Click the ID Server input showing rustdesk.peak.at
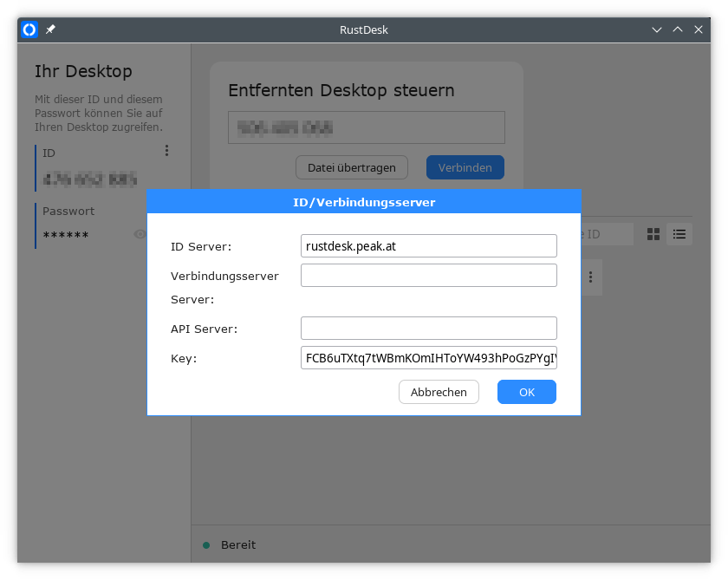728x580 pixels. 428,245
